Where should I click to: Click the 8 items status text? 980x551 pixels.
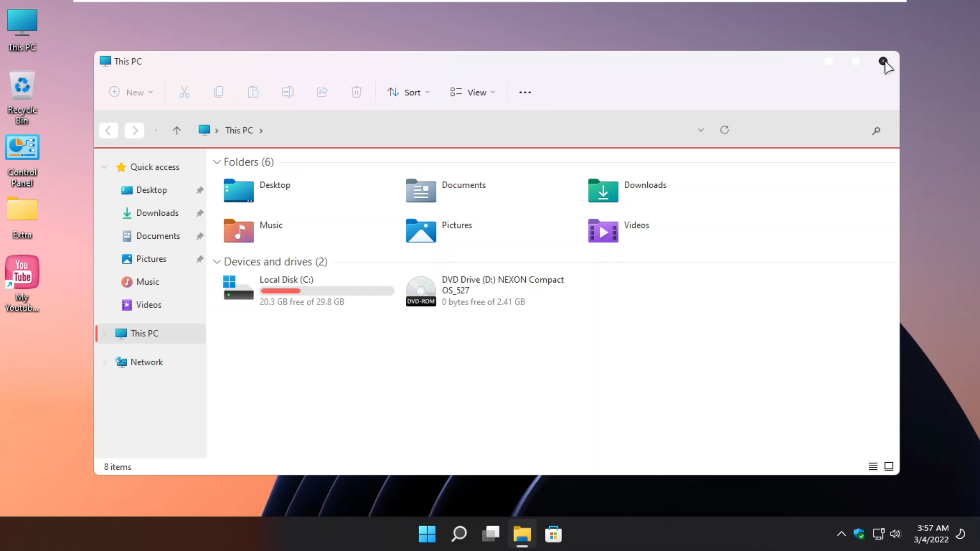pyautogui.click(x=117, y=467)
